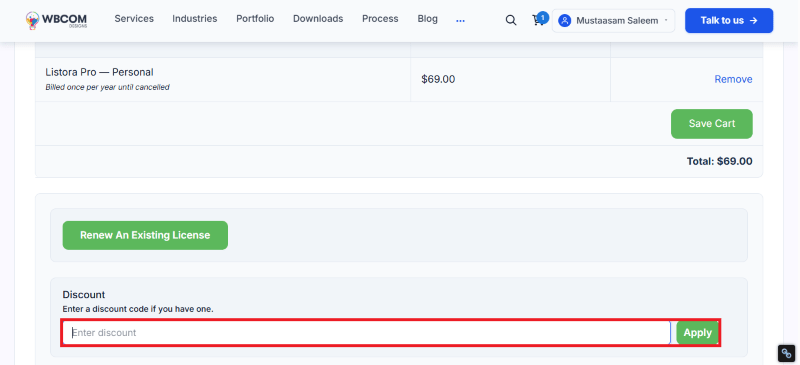
Task: Open the Industries menu
Action: click(195, 19)
